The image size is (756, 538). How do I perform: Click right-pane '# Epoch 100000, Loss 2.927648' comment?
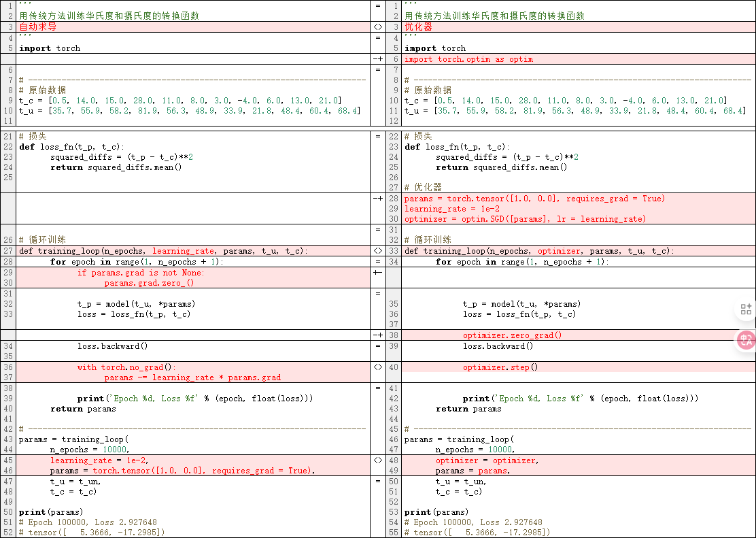pos(473,522)
